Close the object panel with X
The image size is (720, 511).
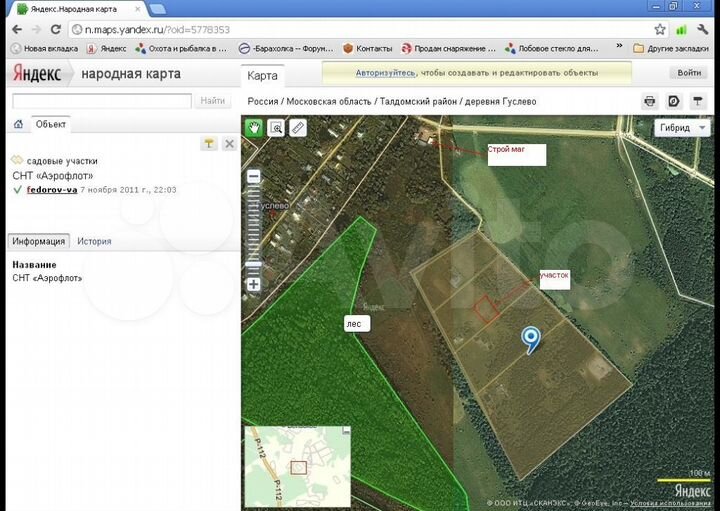point(229,144)
